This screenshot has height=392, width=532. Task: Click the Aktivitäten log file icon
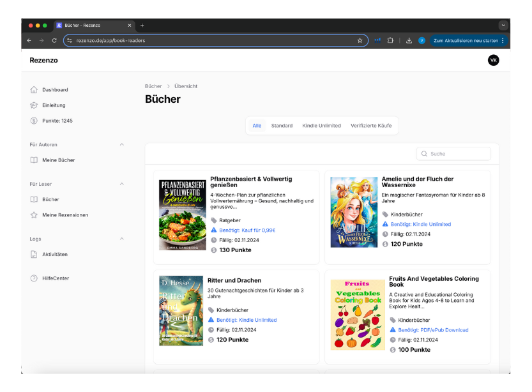(x=34, y=255)
